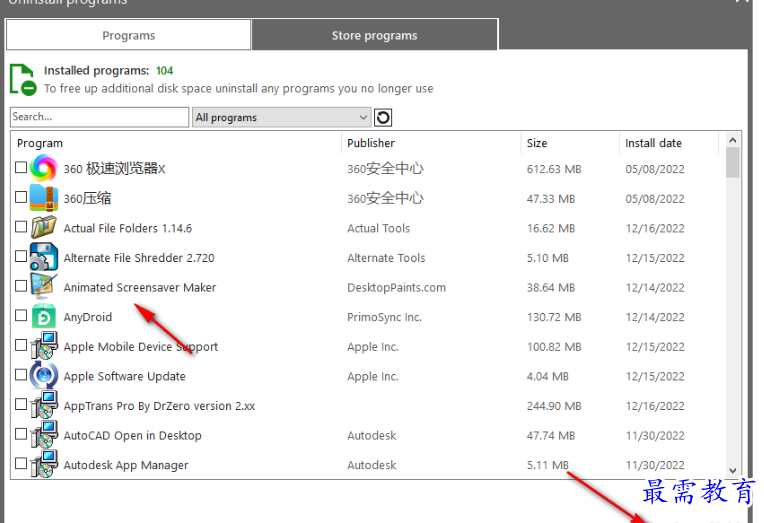Click the Search programs input field
This screenshot has width=764, height=523.
click(99, 117)
